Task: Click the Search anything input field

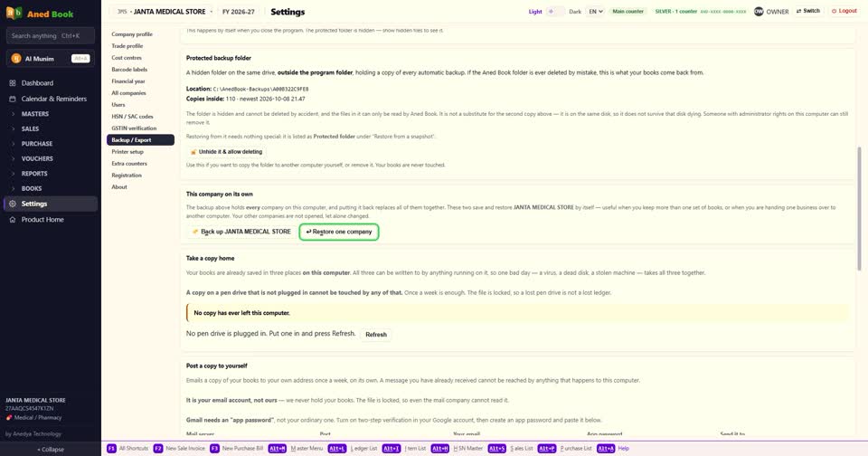Action: tap(51, 35)
